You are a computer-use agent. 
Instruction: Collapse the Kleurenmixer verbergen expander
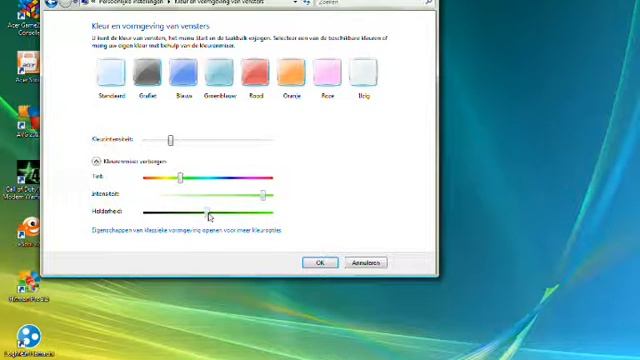click(96, 161)
